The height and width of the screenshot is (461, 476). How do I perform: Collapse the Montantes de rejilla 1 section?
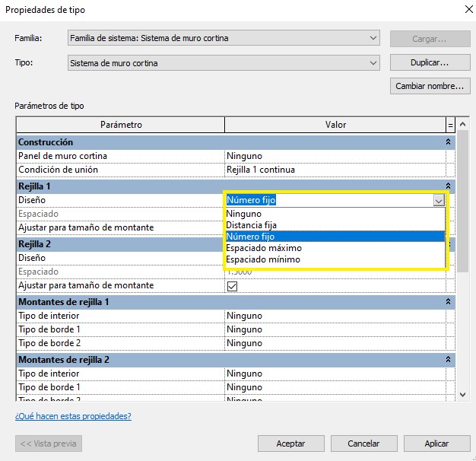[449, 302]
